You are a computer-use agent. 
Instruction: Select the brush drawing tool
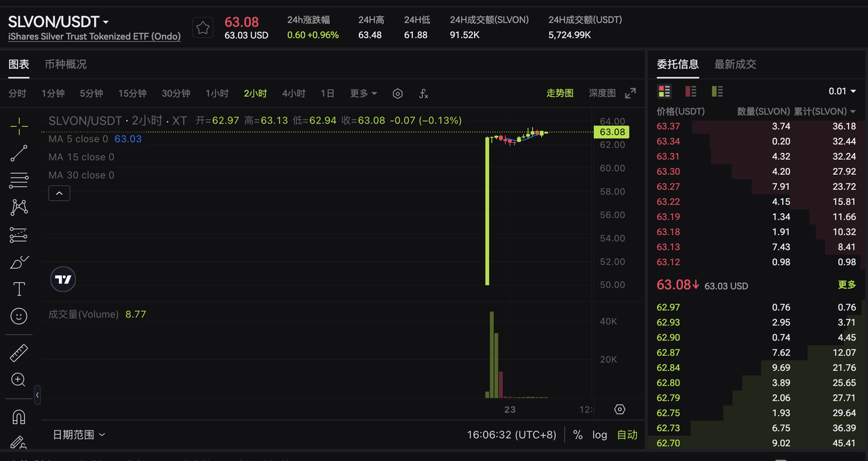tap(18, 262)
